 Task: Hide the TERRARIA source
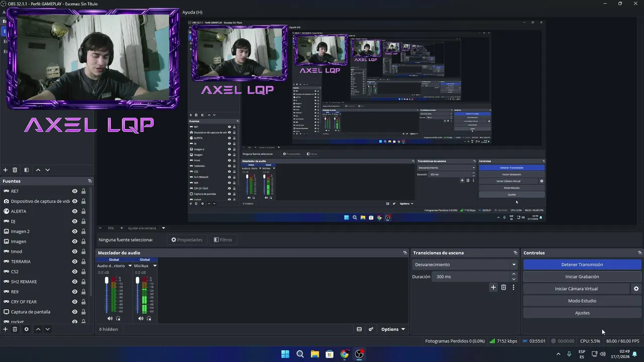[74, 261]
